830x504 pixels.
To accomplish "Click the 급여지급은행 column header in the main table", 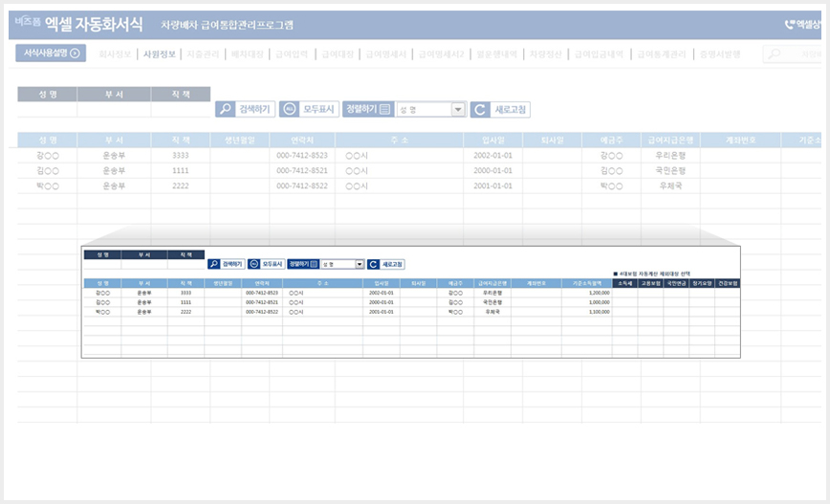I will point(670,140).
